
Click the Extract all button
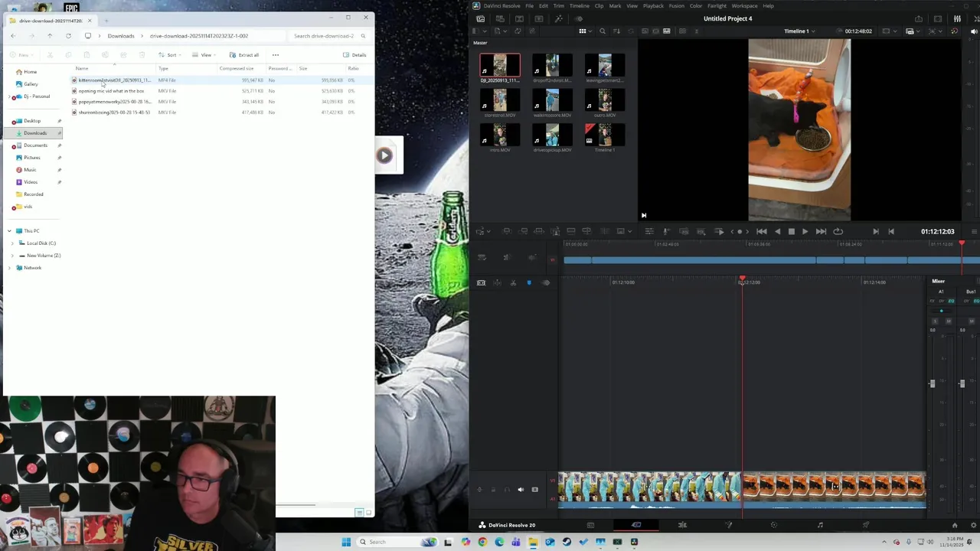pos(245,55)
